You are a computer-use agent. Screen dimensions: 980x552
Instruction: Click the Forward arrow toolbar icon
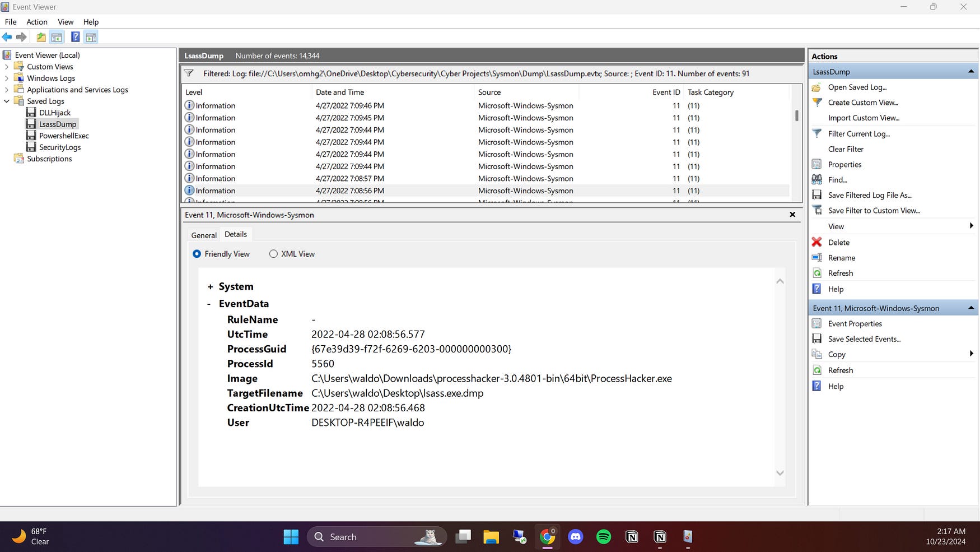(21, 37)
